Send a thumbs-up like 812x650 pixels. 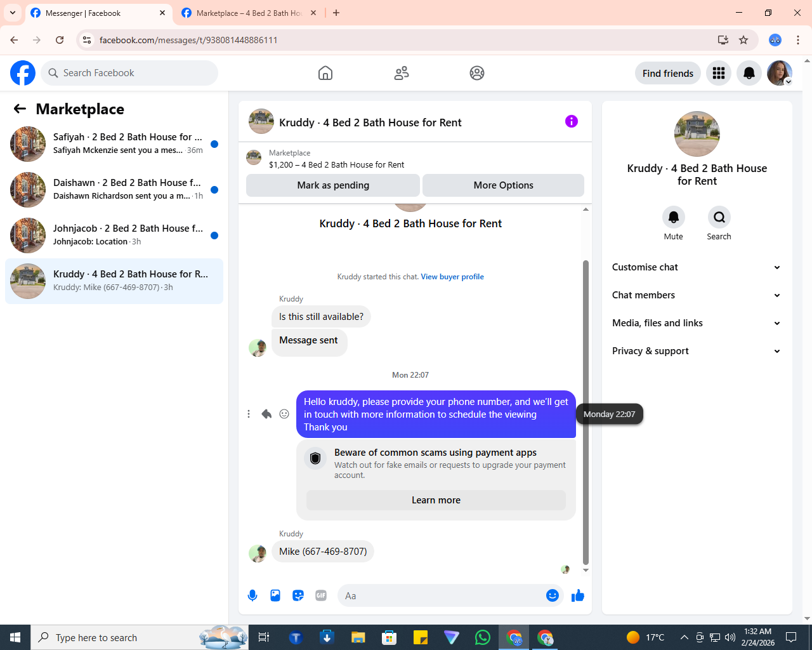pos(578,595)
